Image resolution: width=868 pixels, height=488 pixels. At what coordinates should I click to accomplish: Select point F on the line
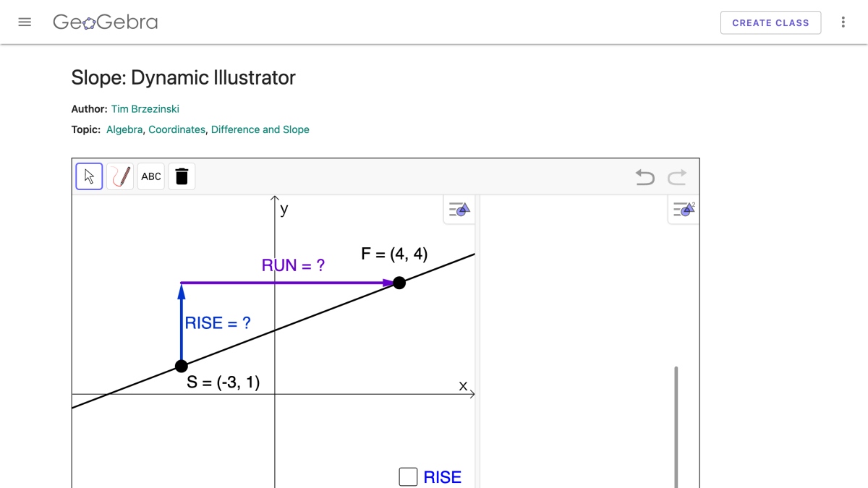[399, 283]
